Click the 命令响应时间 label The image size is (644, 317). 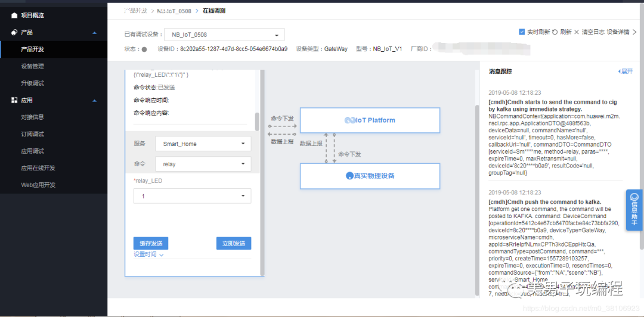click(x=151, y=100)
